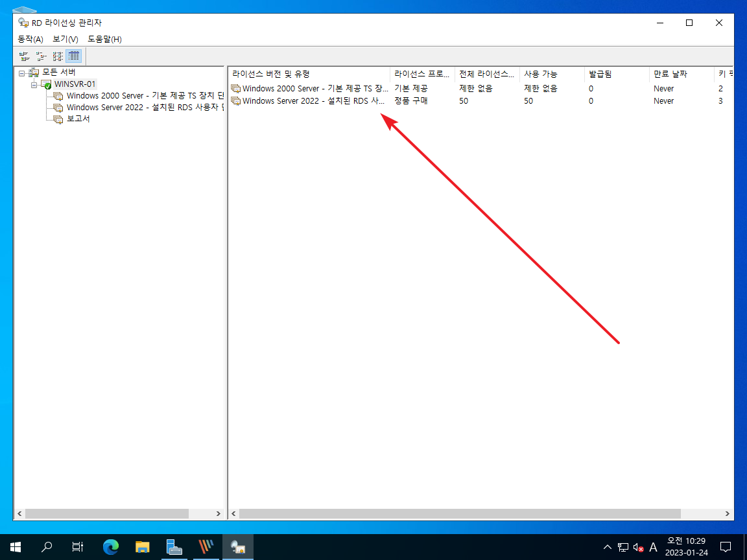Click left arrow of tree pane scrollbar

coord(19,514)
